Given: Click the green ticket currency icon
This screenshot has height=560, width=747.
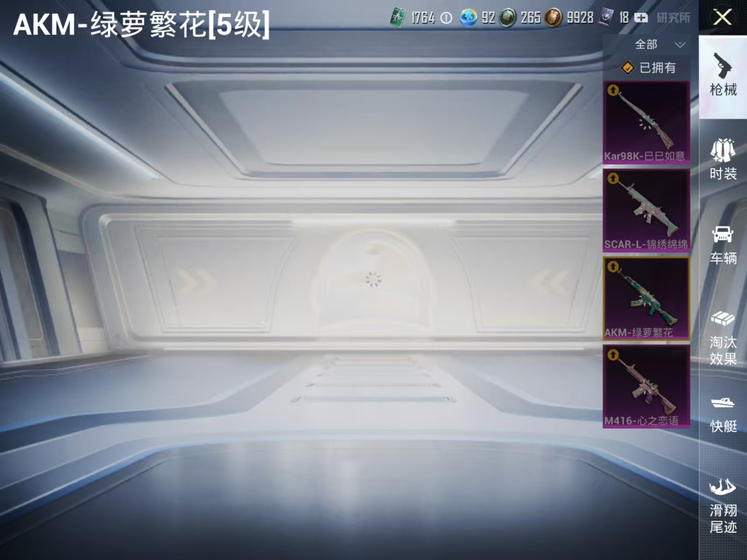Looking at the screenshot, I should (x=398, y=18).
